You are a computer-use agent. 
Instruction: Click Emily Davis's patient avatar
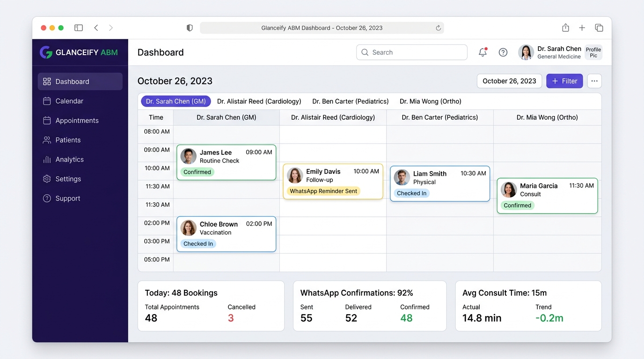tap(295, 175)
